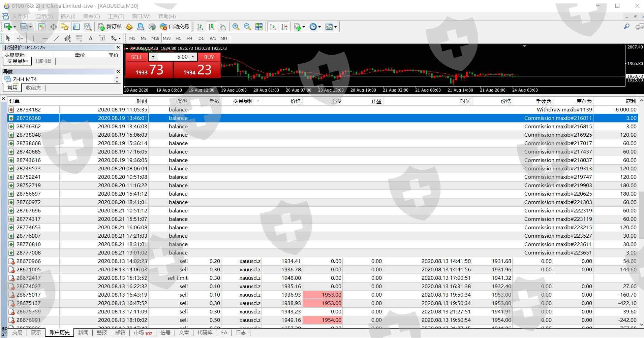Select the draw text label tool
Viewport: 644px width, 338px height.
click(x=102, y=38)
